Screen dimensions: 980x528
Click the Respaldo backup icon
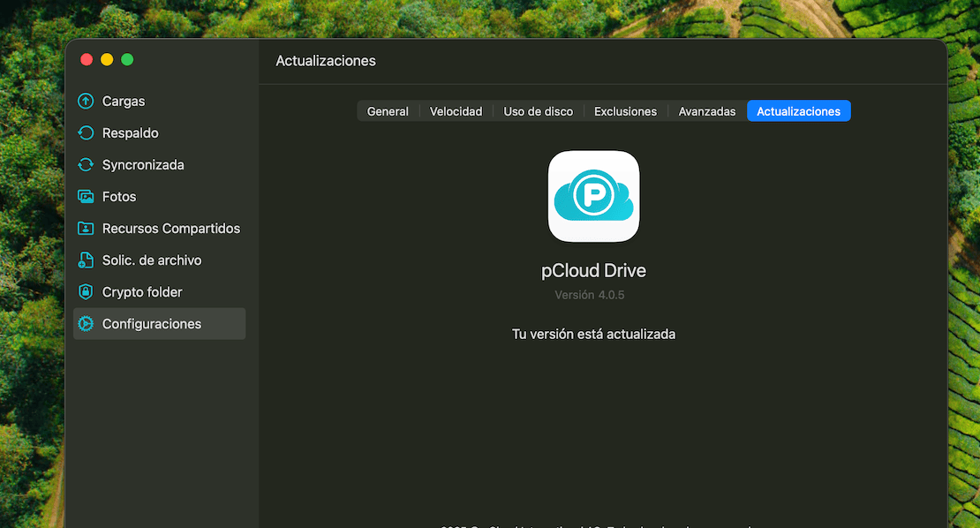[x=86, y=133]
